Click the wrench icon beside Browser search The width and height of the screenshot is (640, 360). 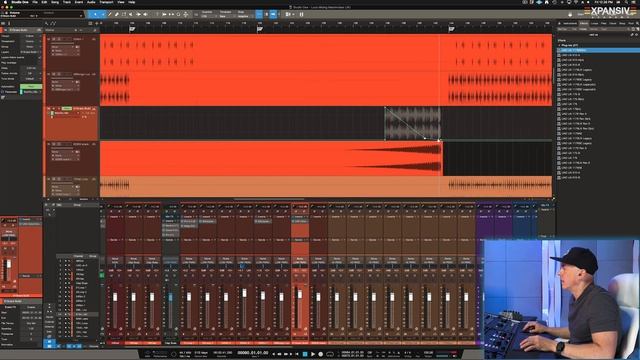pyautogui.click(x=632, y=35)
